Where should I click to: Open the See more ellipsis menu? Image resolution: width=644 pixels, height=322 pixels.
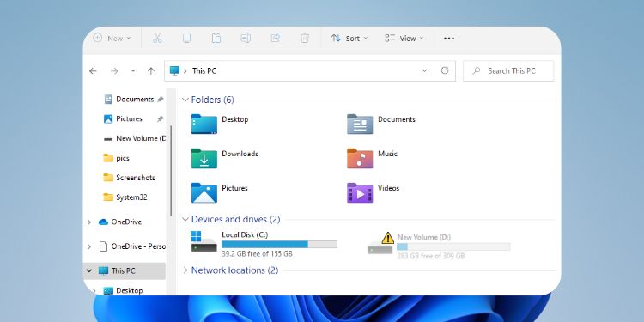[x=449, y=38]
